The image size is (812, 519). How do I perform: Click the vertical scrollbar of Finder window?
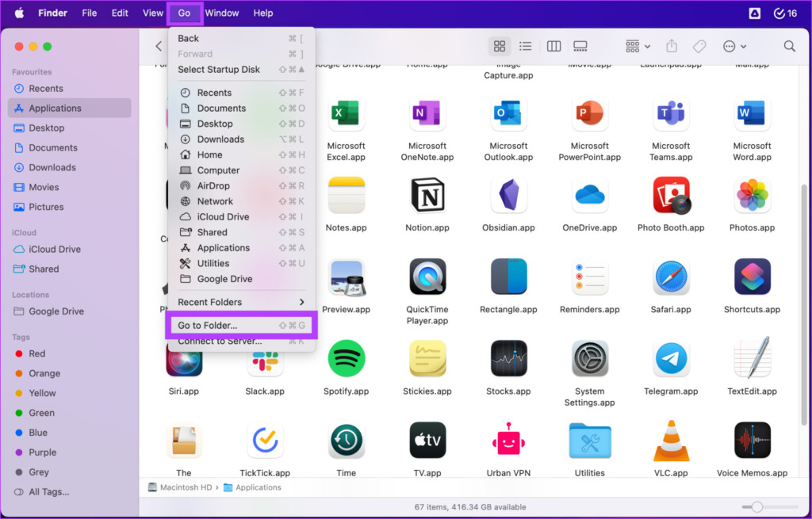point(803,305)
